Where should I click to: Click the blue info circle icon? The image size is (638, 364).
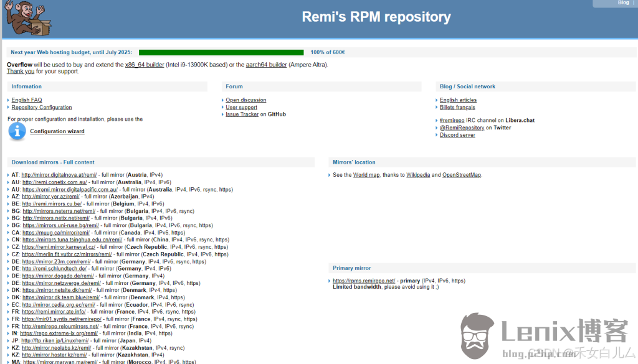point(17,131)
